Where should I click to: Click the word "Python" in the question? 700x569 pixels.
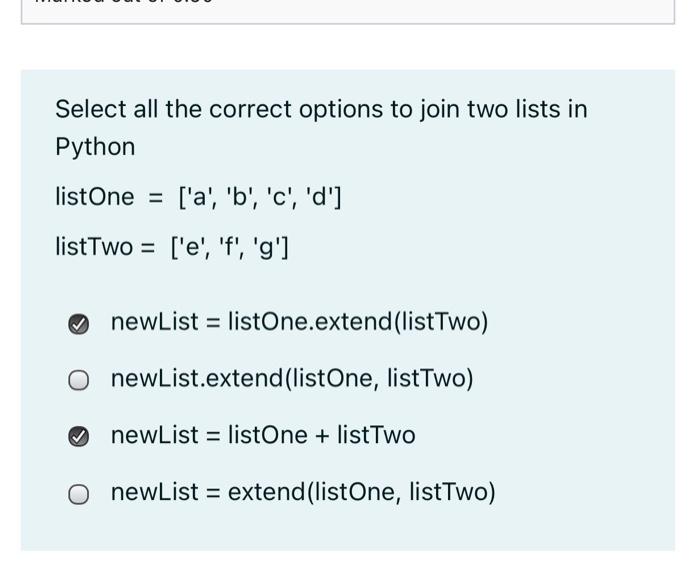[x=95, y=147]
